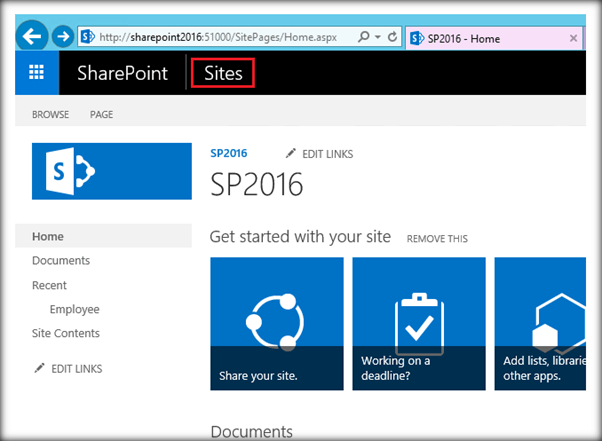The width and height of the screenshot is (602, 441).
Task: Click the pencil icon beside top EDIT LINKS
Action: (291, 153)
